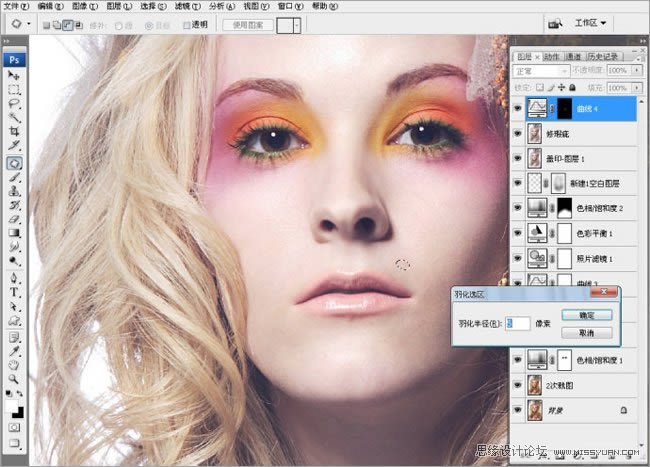Select the Lasso tool
Viewport: 650px width, 467px height.
[15, 103]
